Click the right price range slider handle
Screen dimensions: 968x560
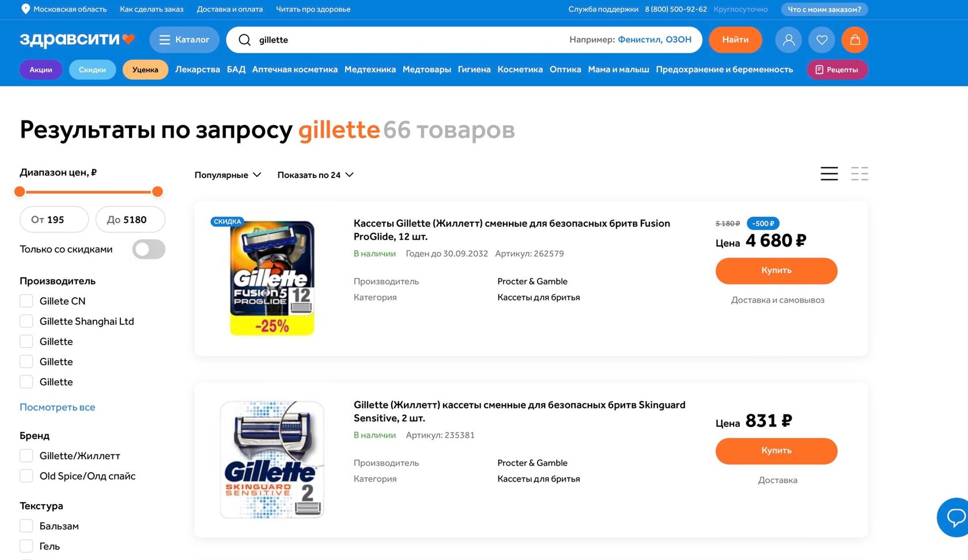coord(157,192)
